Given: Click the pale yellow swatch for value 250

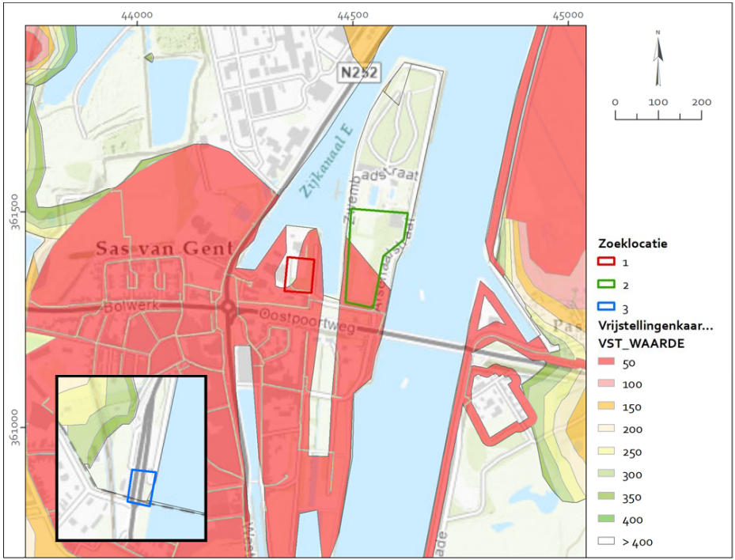Looking at the screenshot, I should (x=606, y=451).
